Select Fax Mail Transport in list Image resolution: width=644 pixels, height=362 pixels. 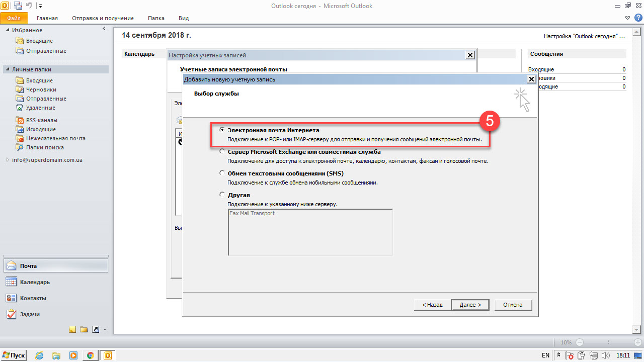(x=252, y=213)
